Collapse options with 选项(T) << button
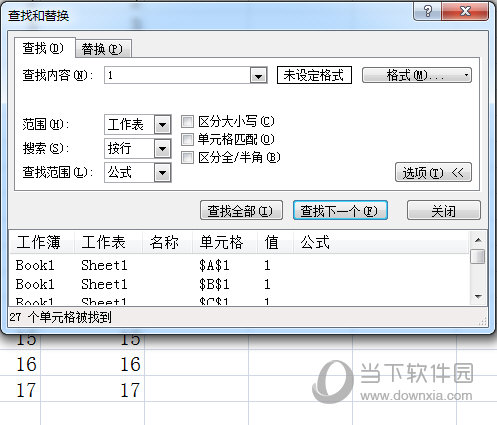Image resolution: width=497 pixels, height=425 pixels. tap(433, 172)
